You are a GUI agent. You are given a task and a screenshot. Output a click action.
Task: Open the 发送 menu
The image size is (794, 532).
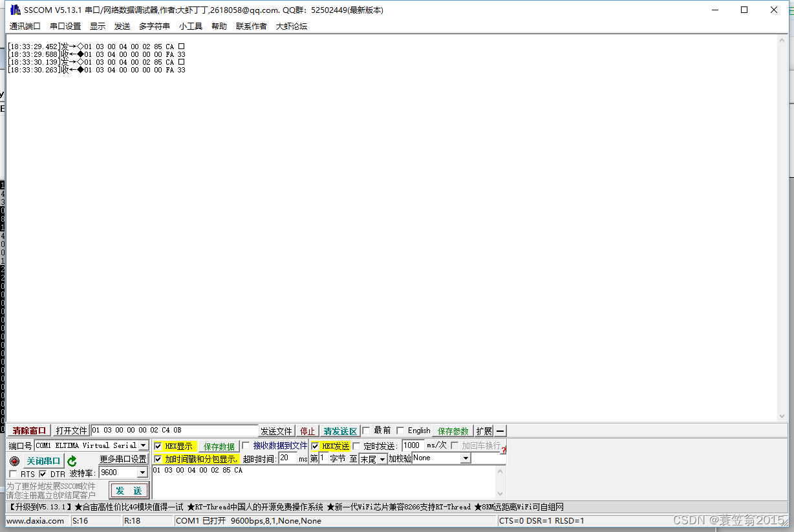coord(122,27)
